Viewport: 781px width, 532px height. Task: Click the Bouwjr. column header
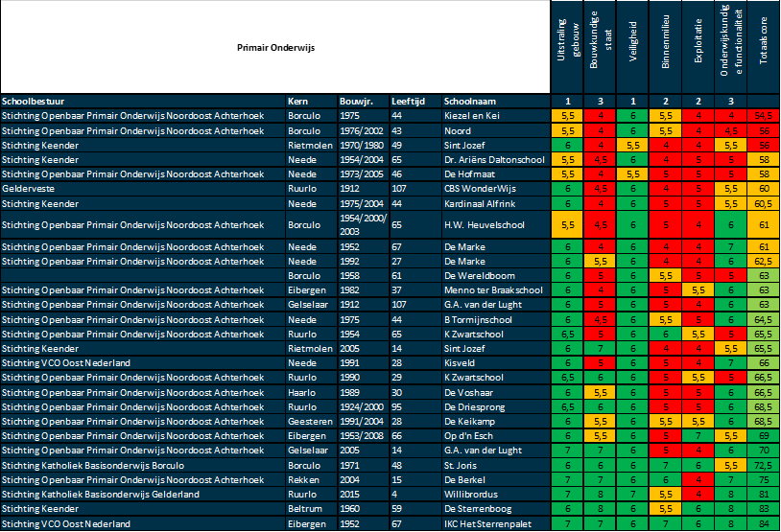coord(355,101)
